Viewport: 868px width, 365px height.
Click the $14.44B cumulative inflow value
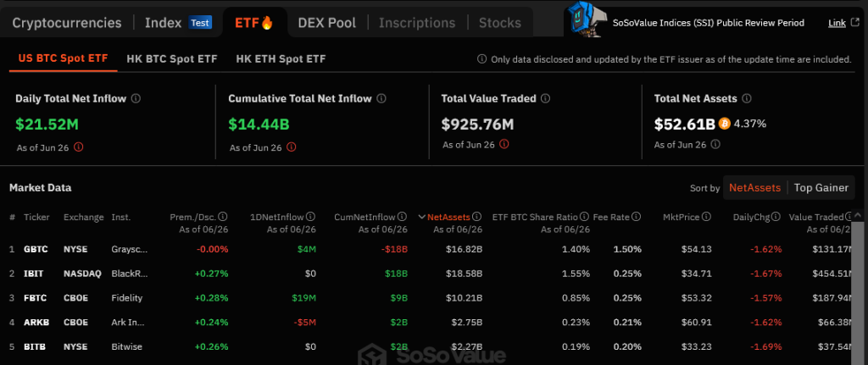tap(259, 124)
